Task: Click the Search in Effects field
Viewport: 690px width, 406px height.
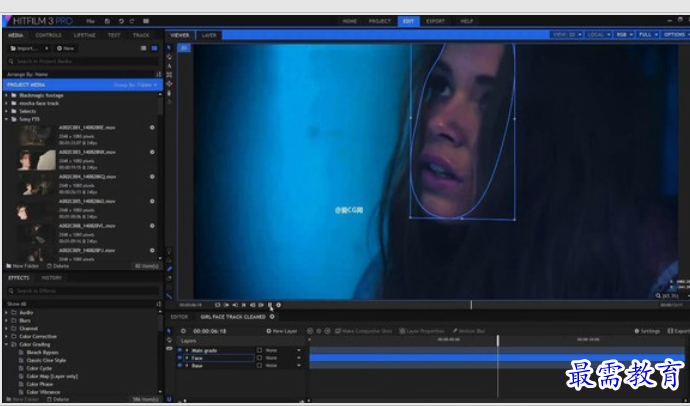Action: 82,291
